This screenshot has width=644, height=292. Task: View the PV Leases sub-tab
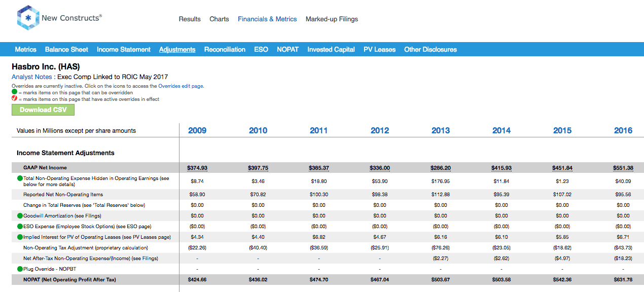point(379,50)
